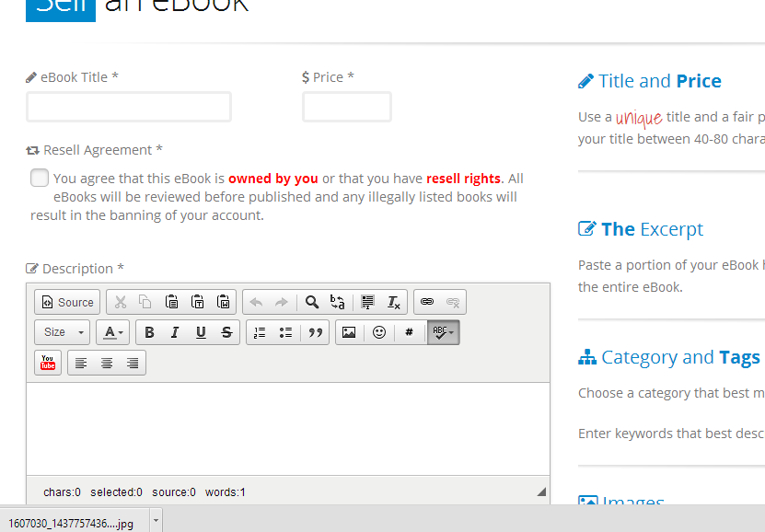Open the text color dropdown

click(112, 332)
